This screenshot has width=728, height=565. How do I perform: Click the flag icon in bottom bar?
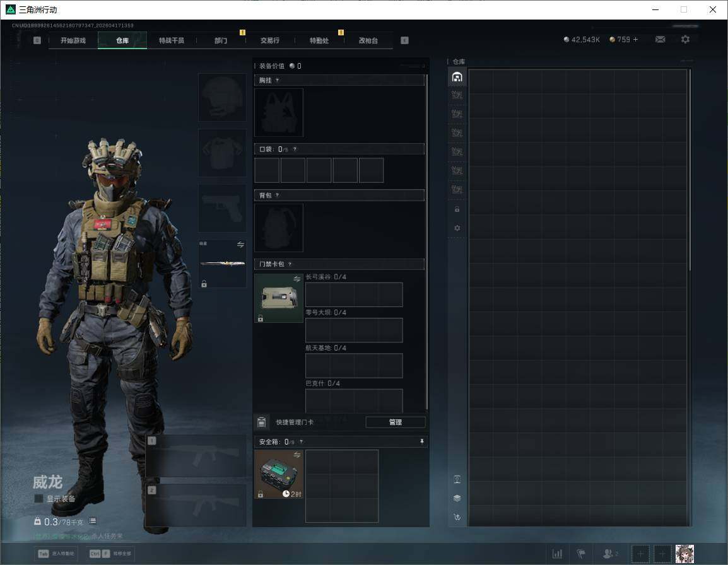pos(581,554)
